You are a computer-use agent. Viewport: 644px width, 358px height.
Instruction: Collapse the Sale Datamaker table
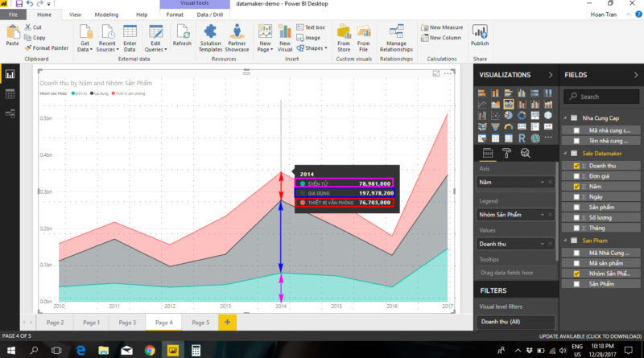point(567,153)
